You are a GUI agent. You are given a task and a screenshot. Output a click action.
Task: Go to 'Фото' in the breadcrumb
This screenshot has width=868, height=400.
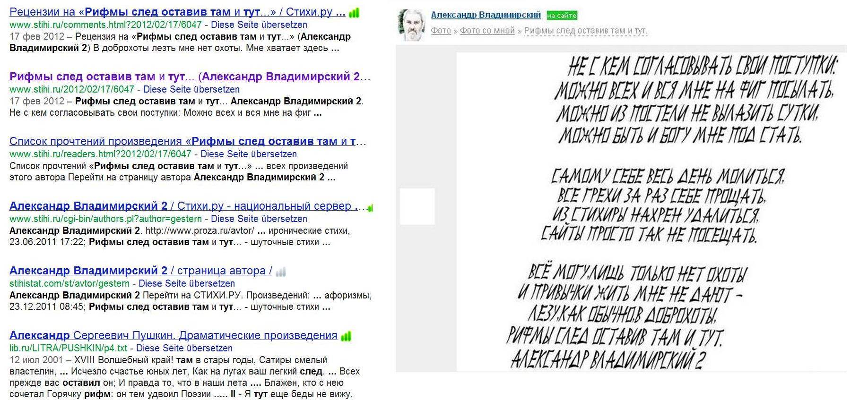click(x=441, y=31)
